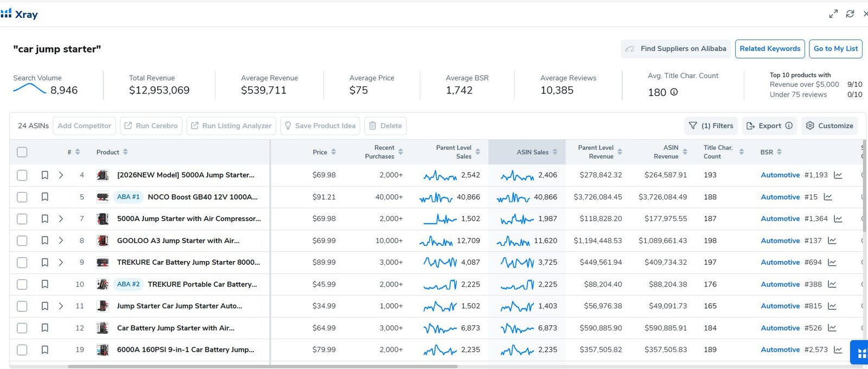
Task: Click the expand-to-fullscreen arrows icon
Action: 833,14
